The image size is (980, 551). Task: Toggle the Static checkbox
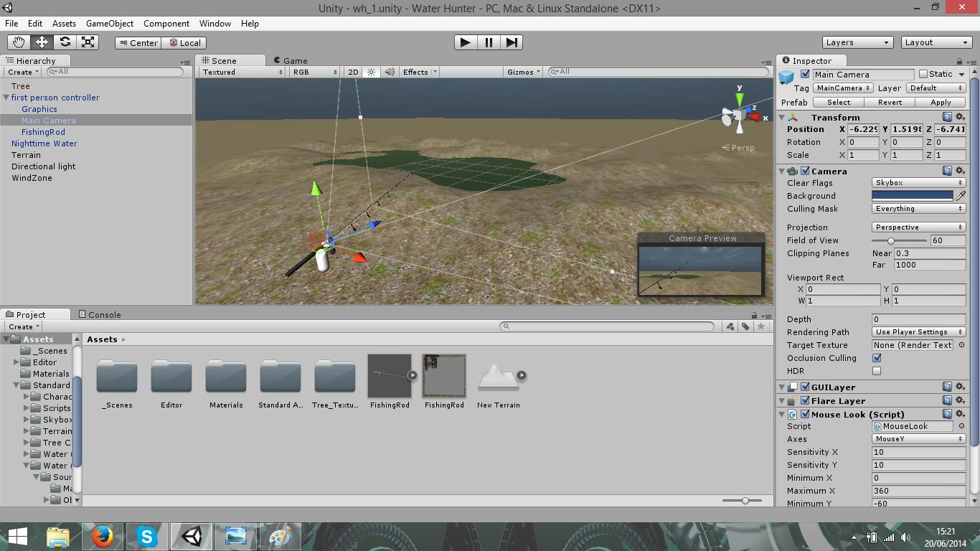coord(923,74)
